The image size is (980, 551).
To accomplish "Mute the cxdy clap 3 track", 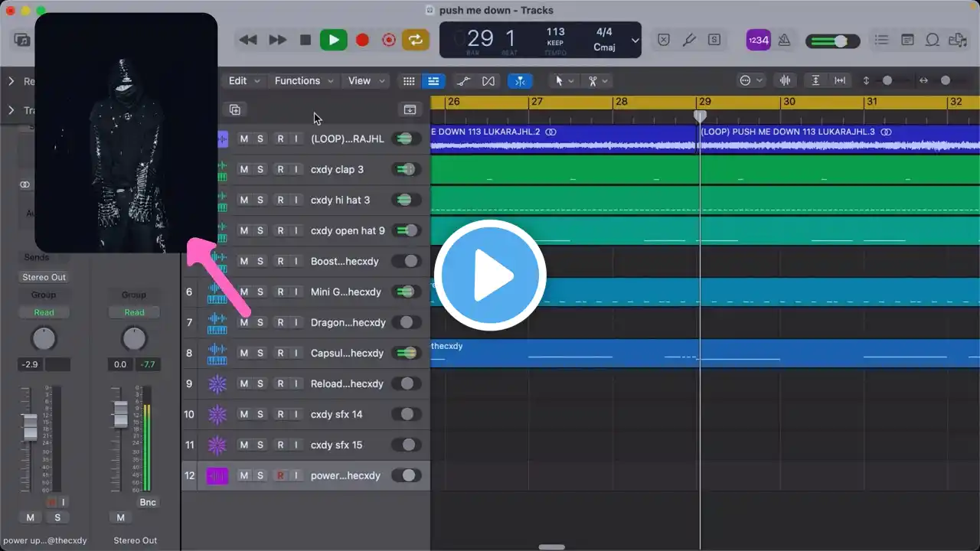I will (243, 169).
